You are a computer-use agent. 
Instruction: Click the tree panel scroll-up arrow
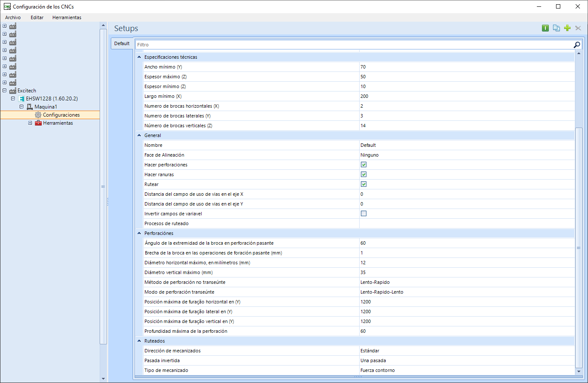click(x=103, y=26)
